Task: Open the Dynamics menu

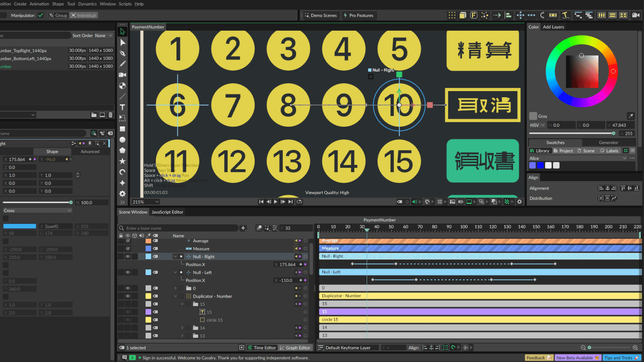Action: click(87, 4)
